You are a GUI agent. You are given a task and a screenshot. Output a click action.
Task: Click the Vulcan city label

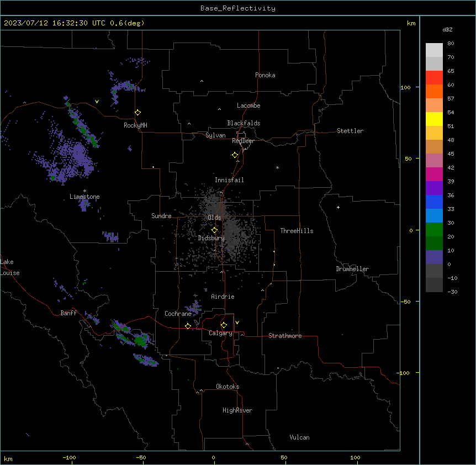pyautogui.click(x=300, y=437)
